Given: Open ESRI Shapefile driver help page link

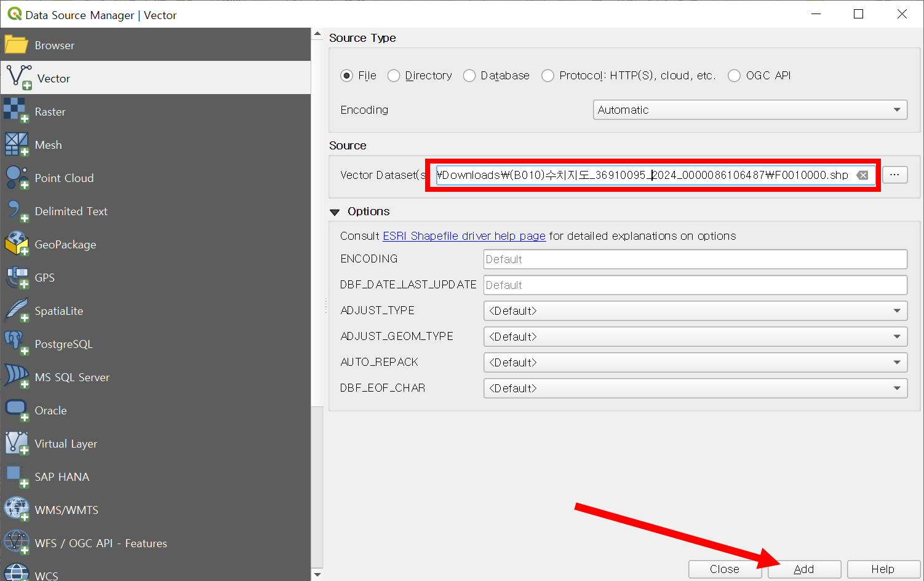Looking at the screenshot, I should (464, 236).
